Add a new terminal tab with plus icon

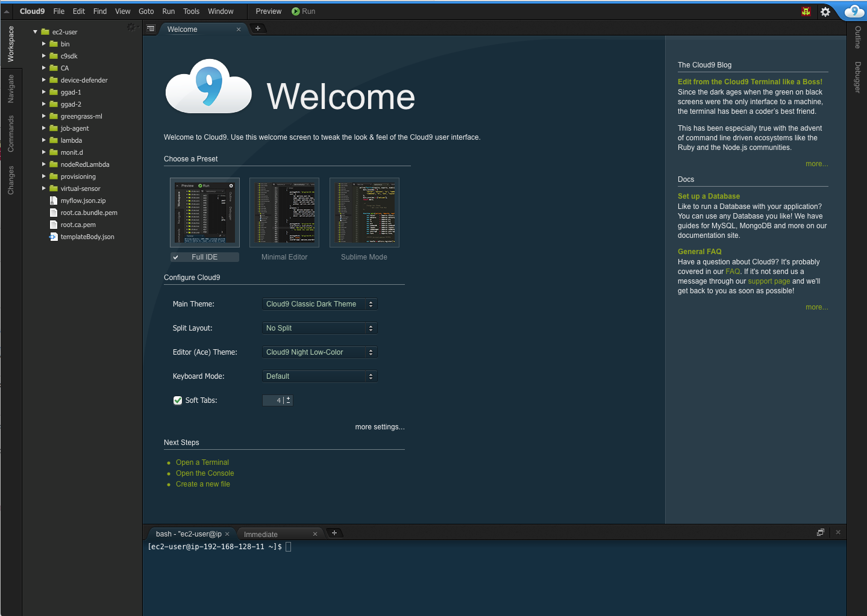point(334,533)
